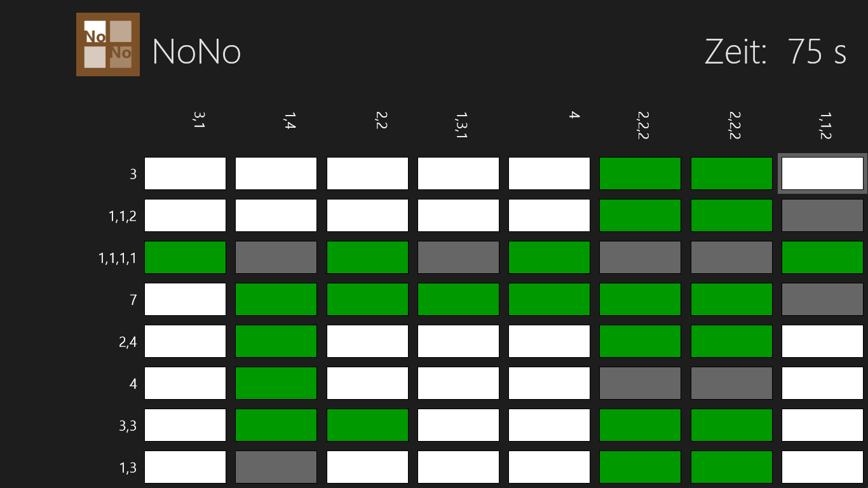Toggle green cell in row 1,1,2, first 2,2,2 column
Viewport: 868px width, 488px height.
tap(640, 215)
